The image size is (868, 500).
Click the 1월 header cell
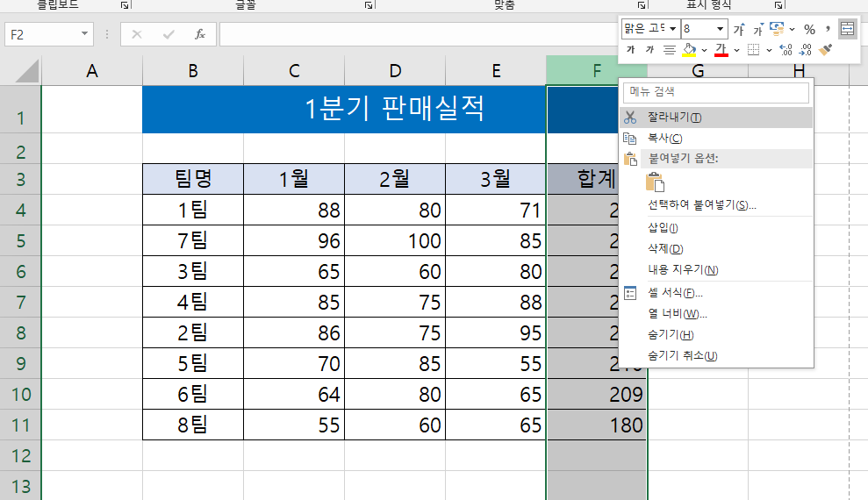coord(294,179)
